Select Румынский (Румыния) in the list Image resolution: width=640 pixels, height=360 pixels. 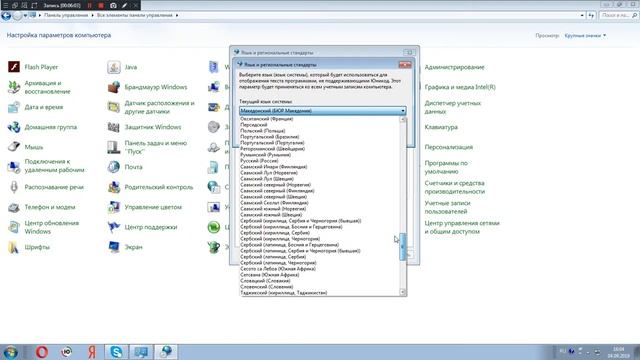point(265,155)
